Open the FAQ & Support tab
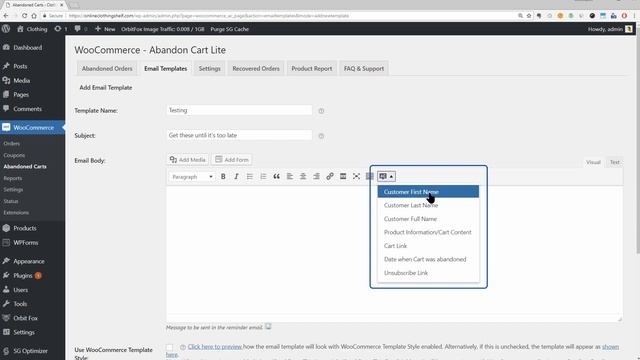This screenshot has height=360, width=640. (x=364, y=69)
